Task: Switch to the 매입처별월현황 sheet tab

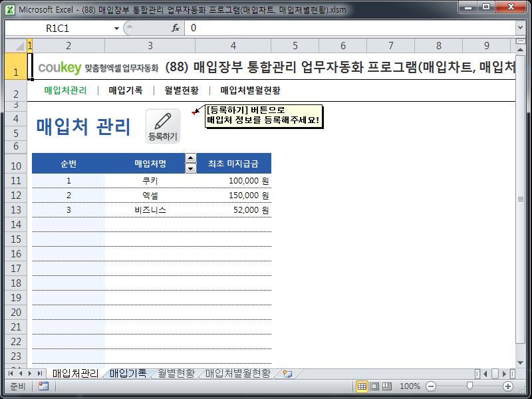Action: pyautogui.click(x=238, y=374)
